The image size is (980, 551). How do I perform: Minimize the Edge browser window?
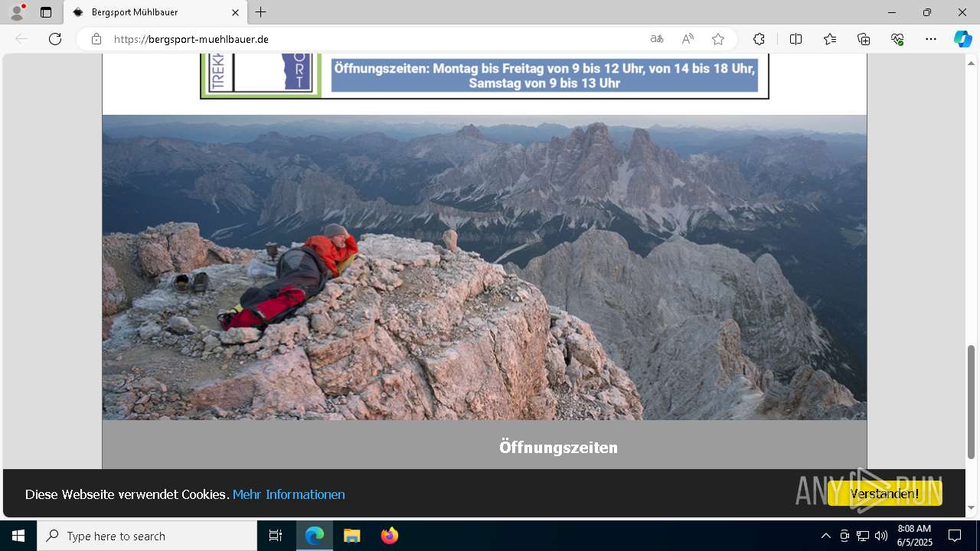892,12
